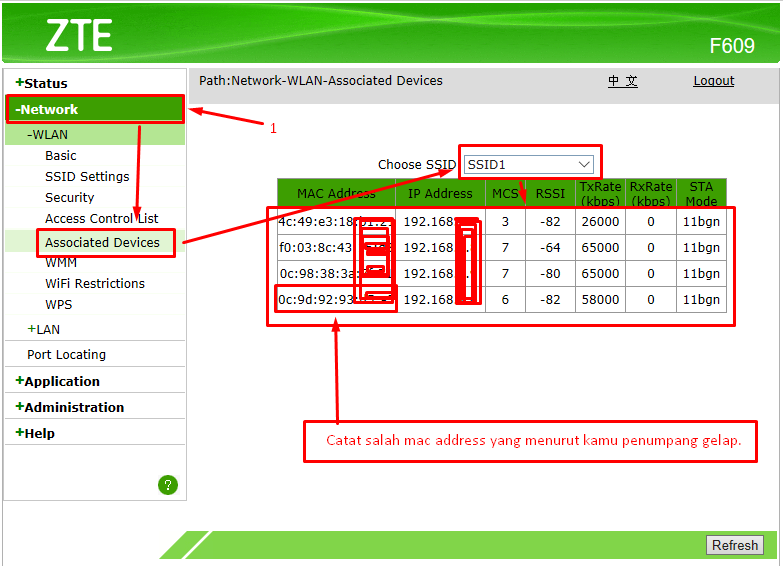This screenshot has height=566, width=783.
Task: Click RSSI value -64
Action: pyautogui.click(x=550, y=247)
